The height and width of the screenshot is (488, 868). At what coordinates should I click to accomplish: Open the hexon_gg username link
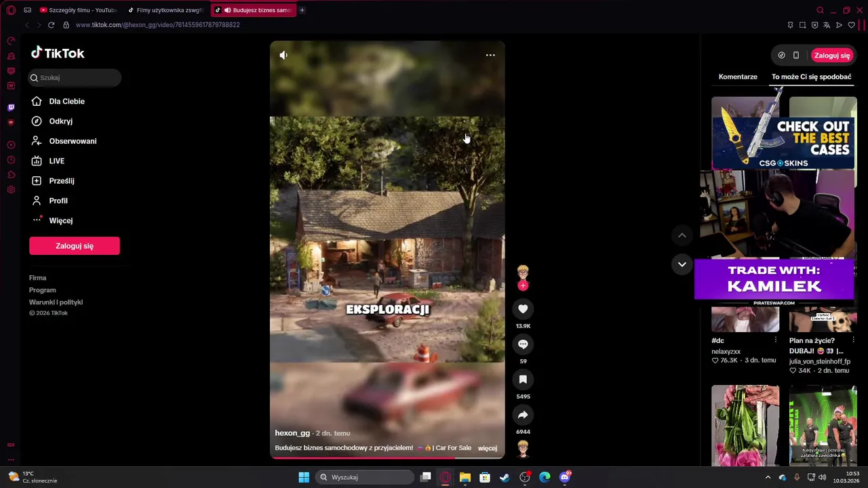(x=292, y=433)
